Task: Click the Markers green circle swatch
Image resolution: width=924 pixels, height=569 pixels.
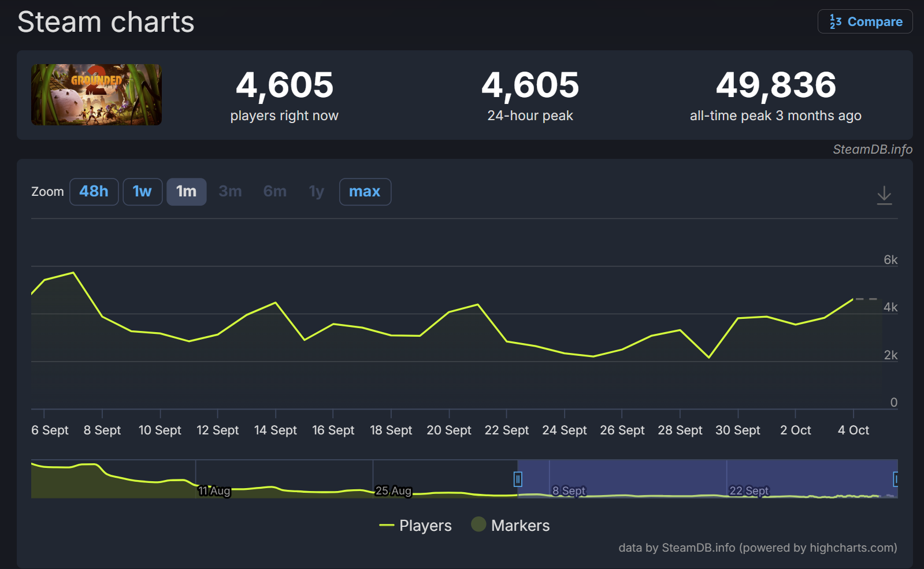Action: [x=478, y=525]
